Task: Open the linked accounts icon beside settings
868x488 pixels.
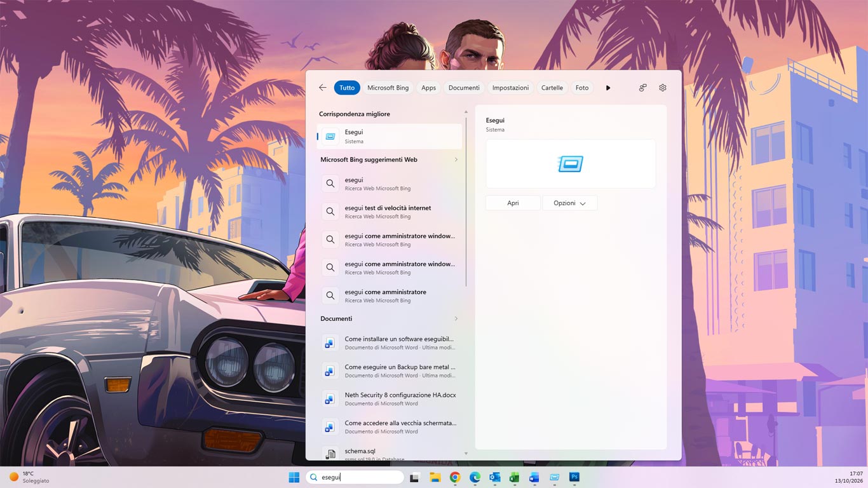Action: tap(642, 88)
